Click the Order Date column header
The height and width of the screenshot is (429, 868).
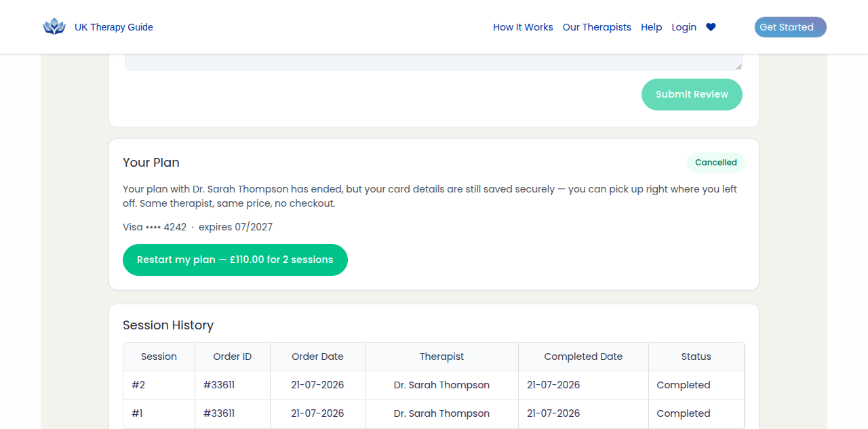tap(317, 356)
